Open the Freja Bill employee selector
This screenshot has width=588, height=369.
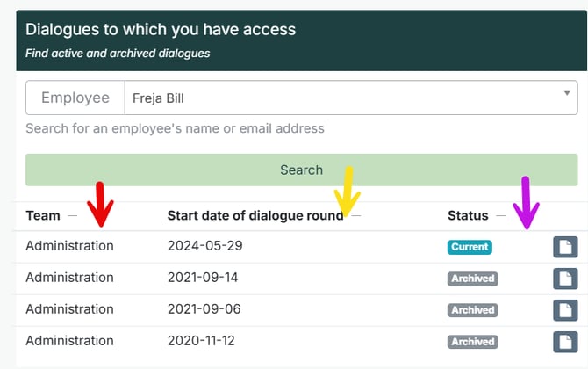pyautogui.click(x=351, y=98)
